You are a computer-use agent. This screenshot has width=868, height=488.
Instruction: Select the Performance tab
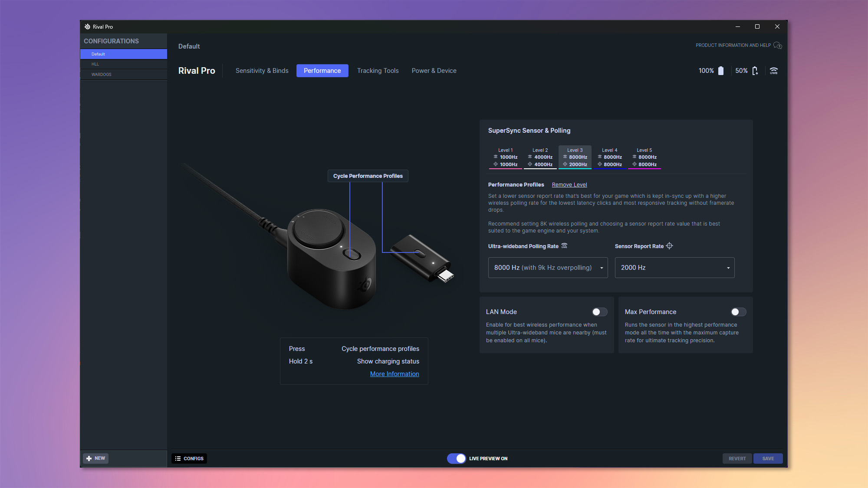(x=322, y=71)
